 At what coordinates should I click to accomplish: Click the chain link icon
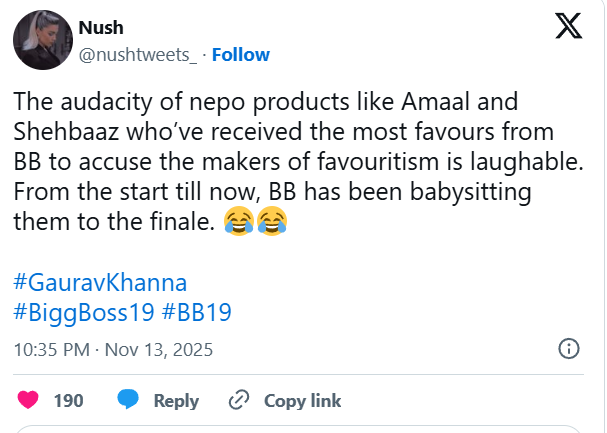238,401
